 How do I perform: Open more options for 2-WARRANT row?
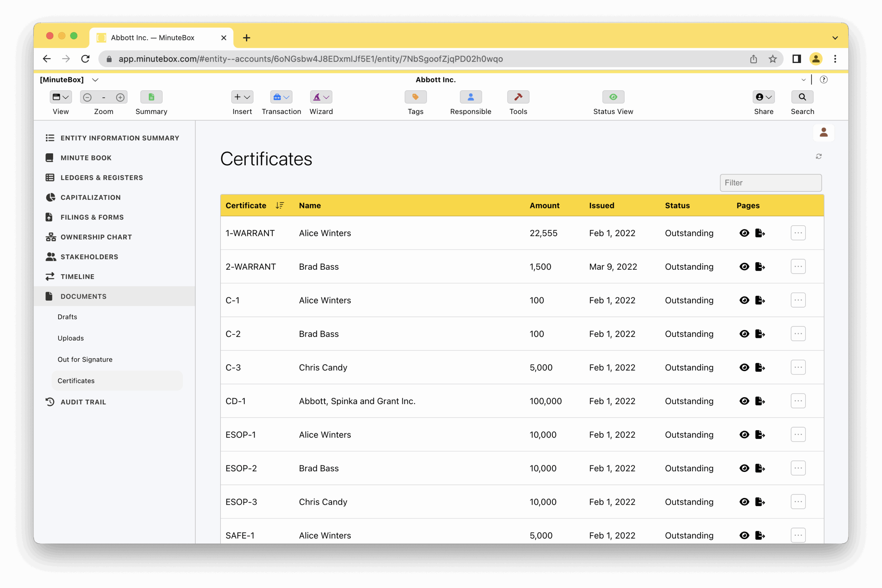point(798,267)
